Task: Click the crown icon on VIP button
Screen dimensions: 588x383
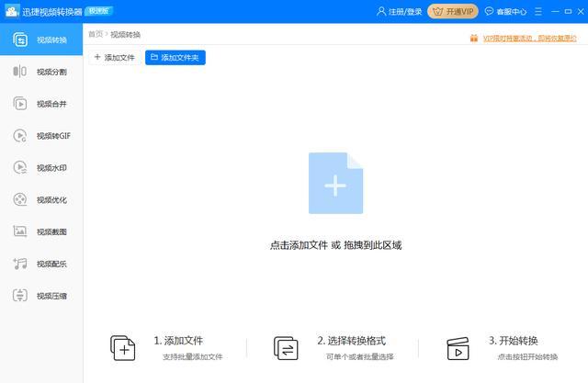Action: (x=437, y=12)
